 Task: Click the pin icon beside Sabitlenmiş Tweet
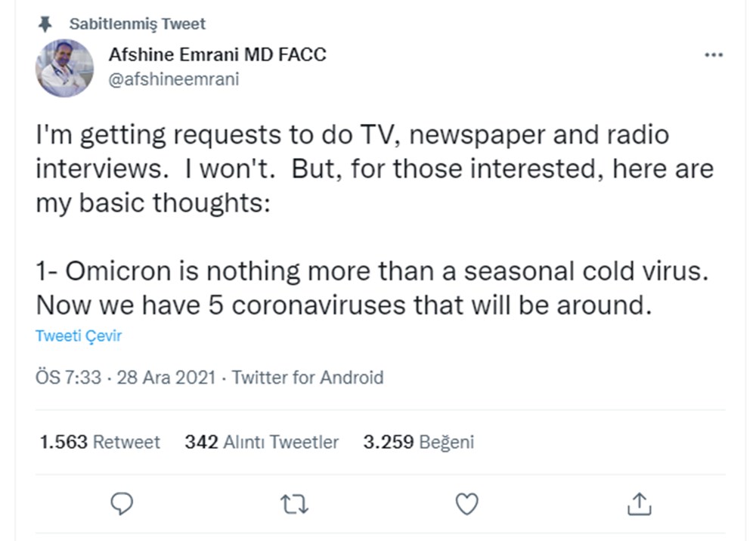46,24
